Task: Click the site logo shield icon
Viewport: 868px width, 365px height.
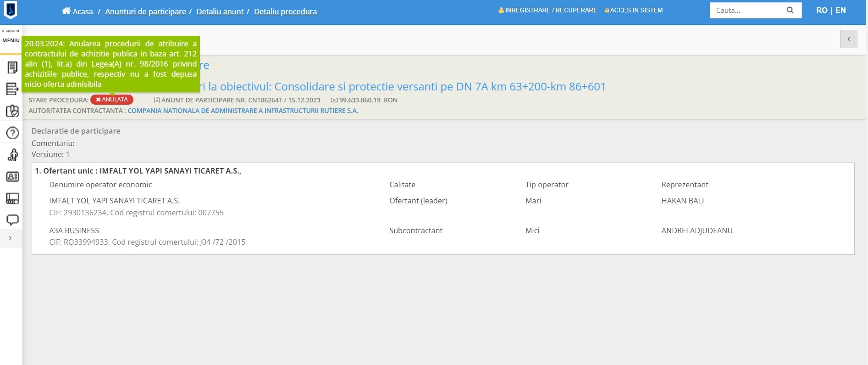Action: click(11, 10)
